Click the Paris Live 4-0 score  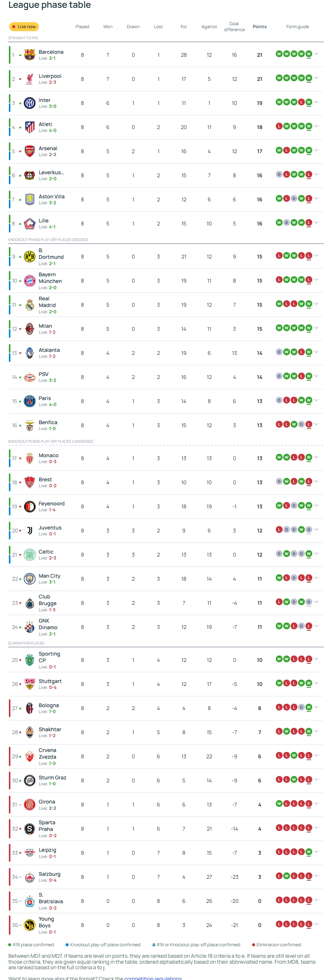(53, 405)
